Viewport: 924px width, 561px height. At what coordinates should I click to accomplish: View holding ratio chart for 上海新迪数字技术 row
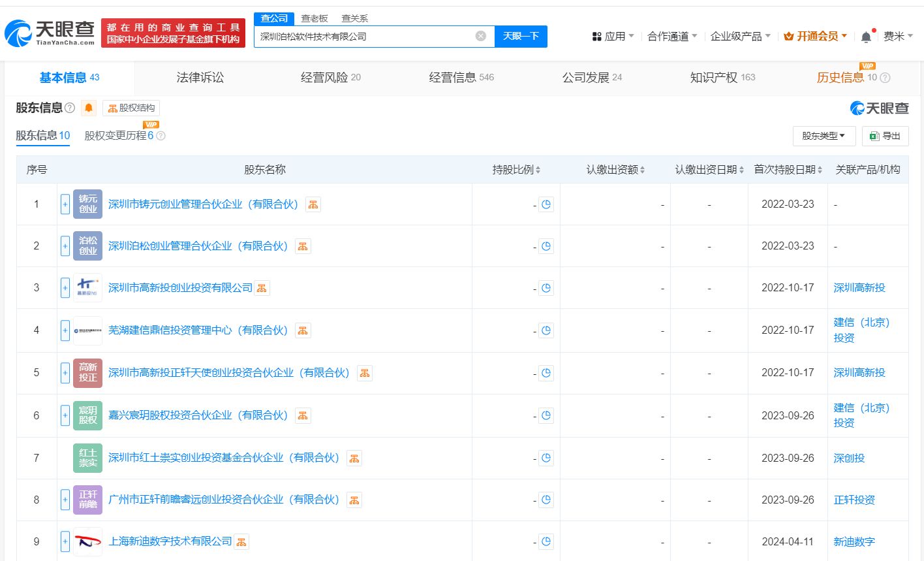pos(546,541)
